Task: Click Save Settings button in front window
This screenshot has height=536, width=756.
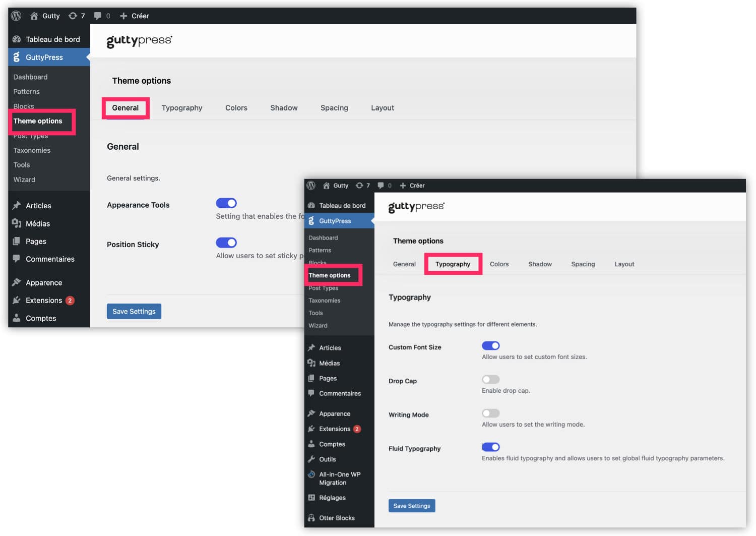Action: pyautogui.click(x=412, y=506)
